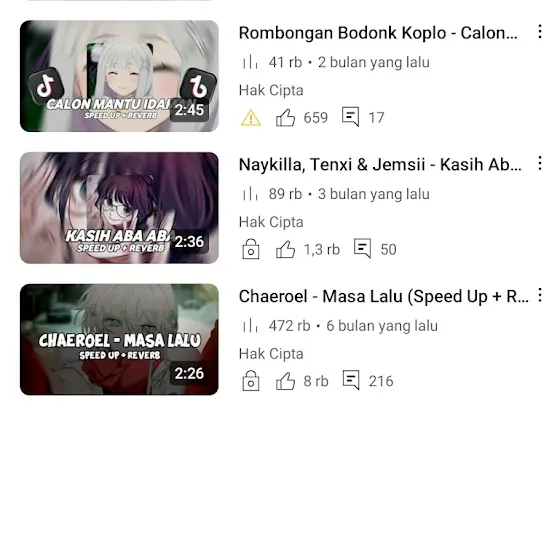Viewport: 560px width, 560px height.
Task: Open the Calon Mantu Idaman video thumbnail
Action: tap(119, 76)
